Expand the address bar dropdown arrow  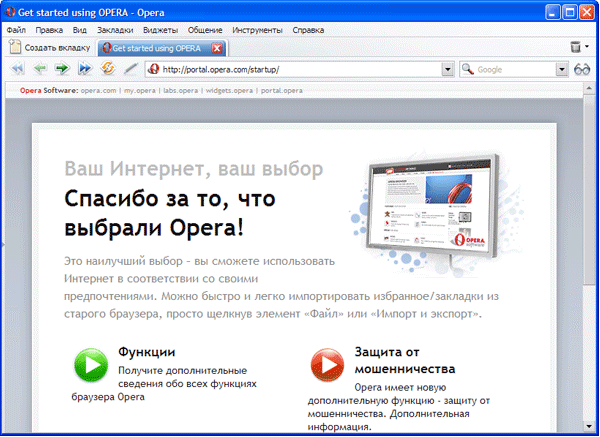point(448,70)
